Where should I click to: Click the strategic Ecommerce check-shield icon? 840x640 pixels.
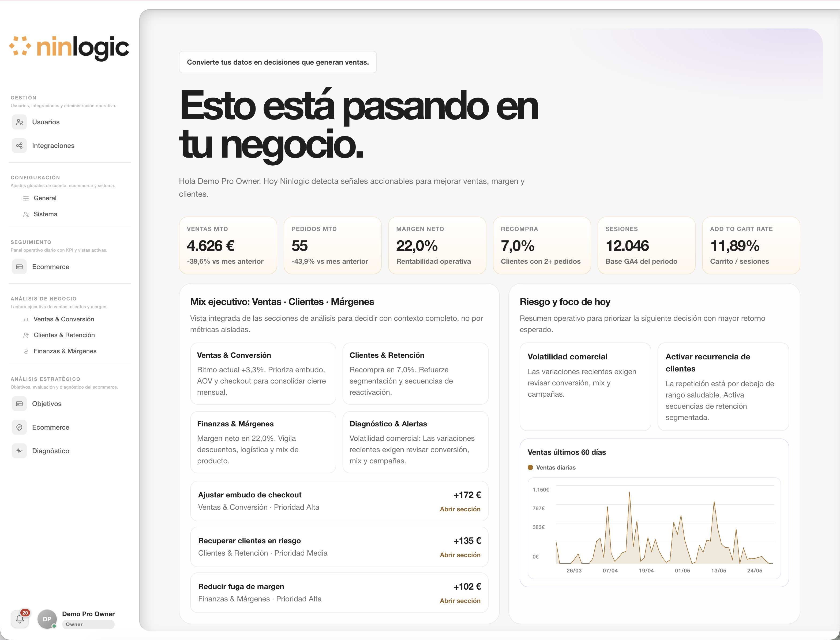[x=20, y=427]
